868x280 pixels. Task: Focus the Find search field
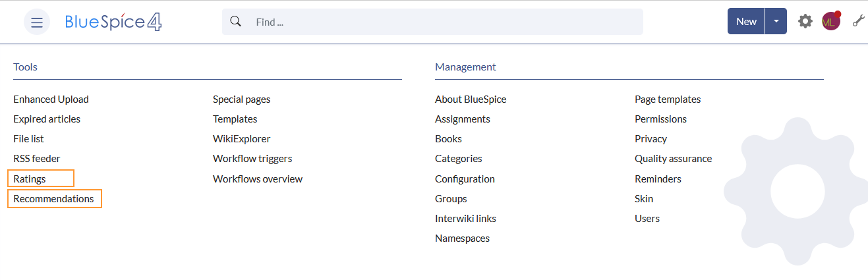pyautogui.click(x=446, y=22)
